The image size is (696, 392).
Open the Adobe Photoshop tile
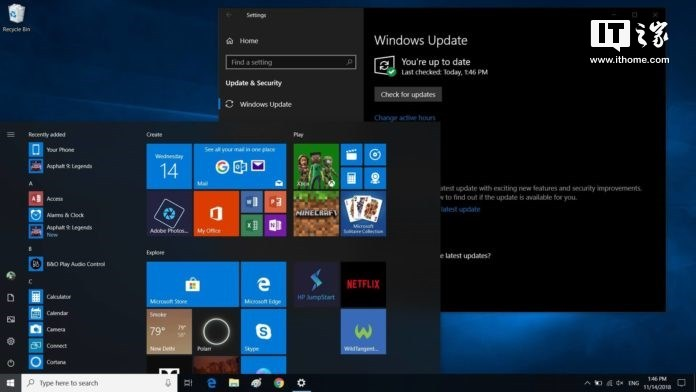click(169, 214)
